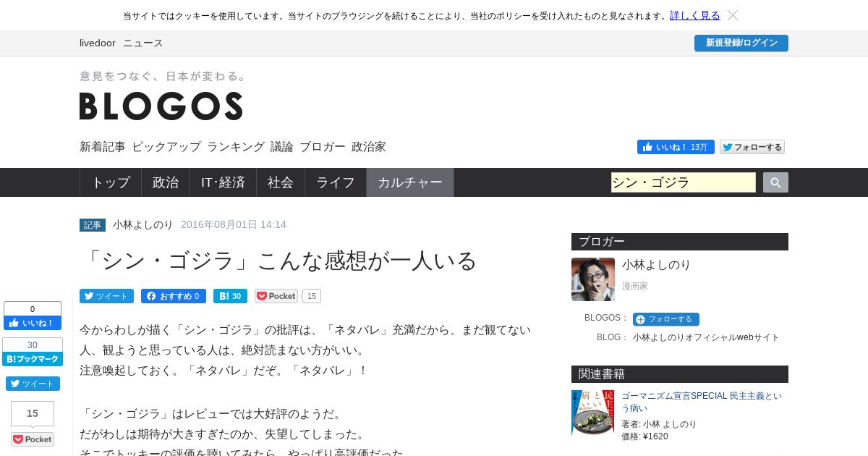
Task: Click the book cover thumbnail in 関連書籍
Action: pos(592,413)
